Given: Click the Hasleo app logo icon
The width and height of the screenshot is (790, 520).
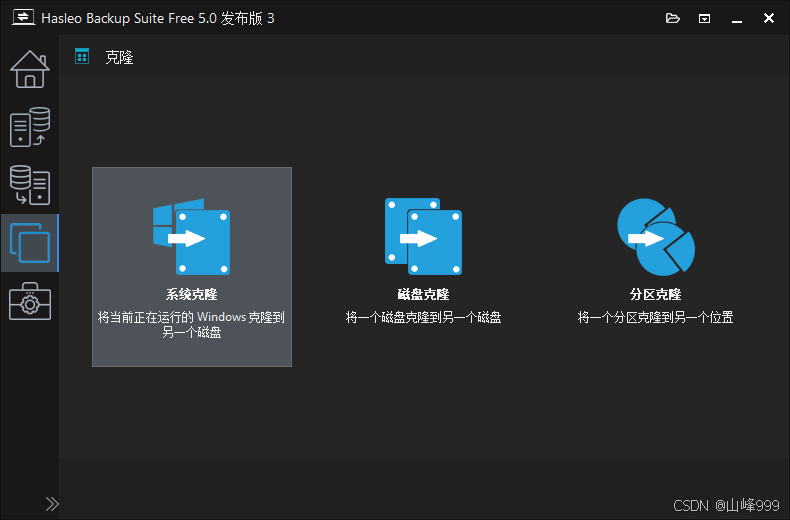Looking at the screenshot, I should point(23,18).
